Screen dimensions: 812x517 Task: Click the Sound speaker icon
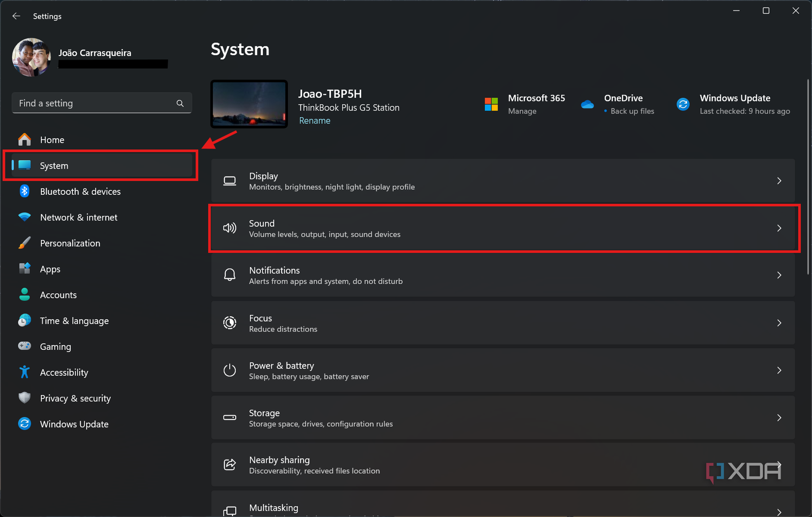(x=230, y=228)
